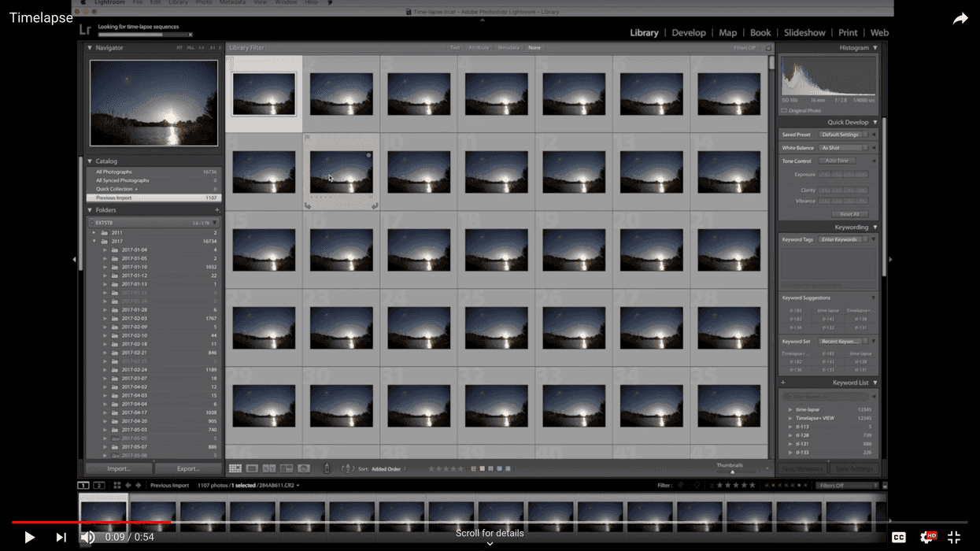
Task: Switch to the Print module
Action: (x=848, y=33)
